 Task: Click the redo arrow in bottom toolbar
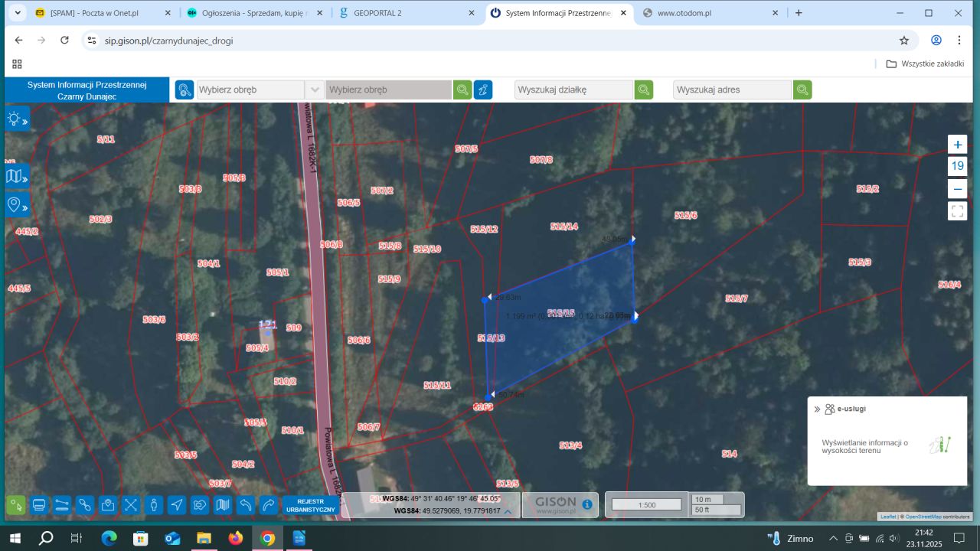tap(269, 505)
